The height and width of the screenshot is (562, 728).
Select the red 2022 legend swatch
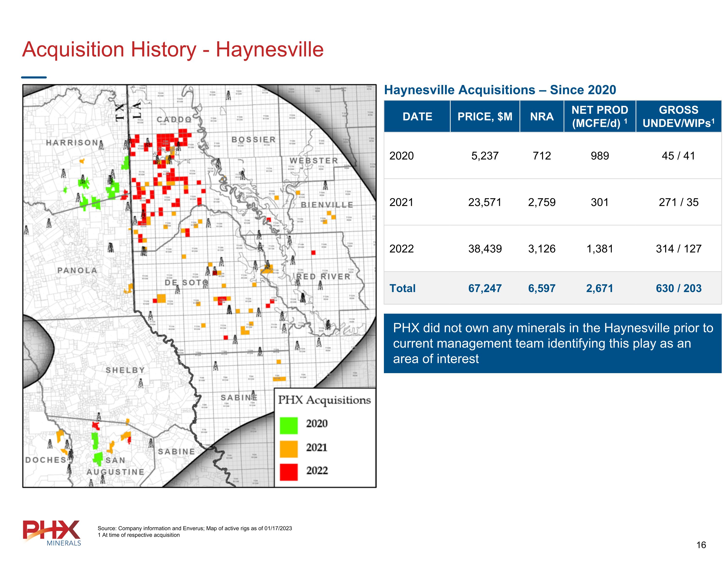coord(288,472)
